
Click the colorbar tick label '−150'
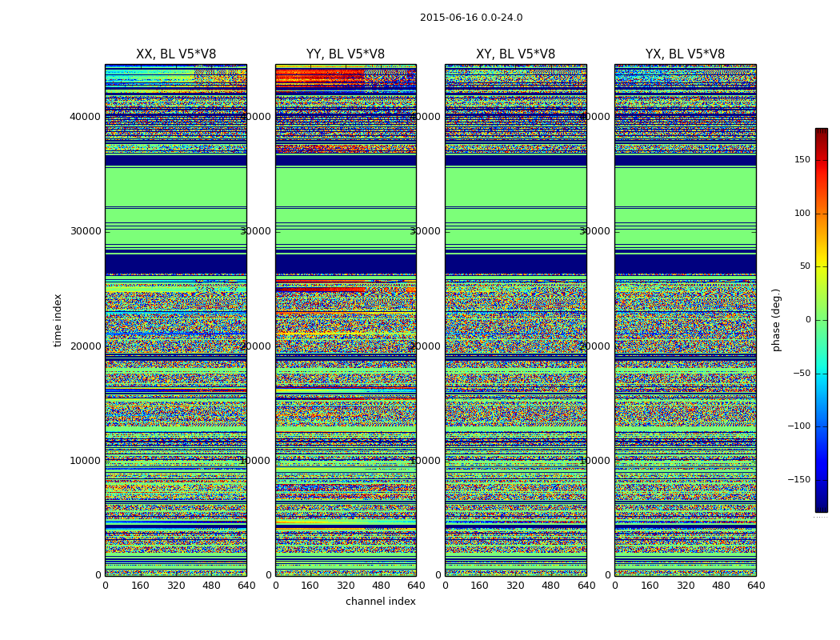point(798,479)
